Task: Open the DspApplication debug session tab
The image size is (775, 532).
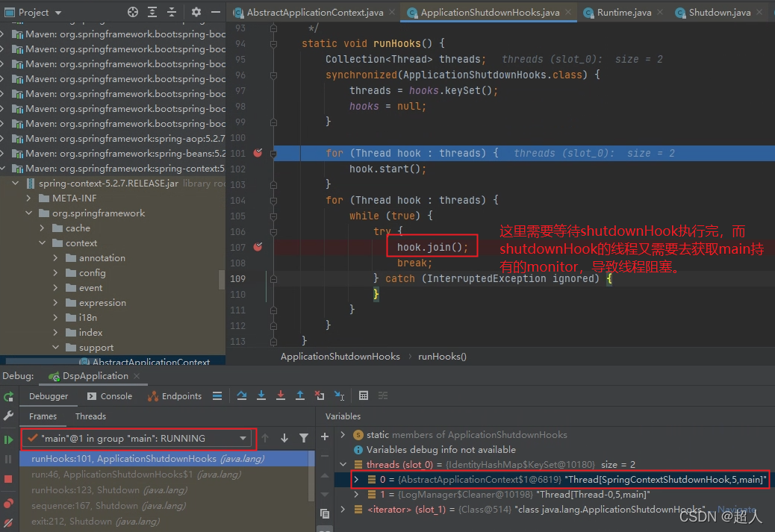Action: tap(95, 376)
